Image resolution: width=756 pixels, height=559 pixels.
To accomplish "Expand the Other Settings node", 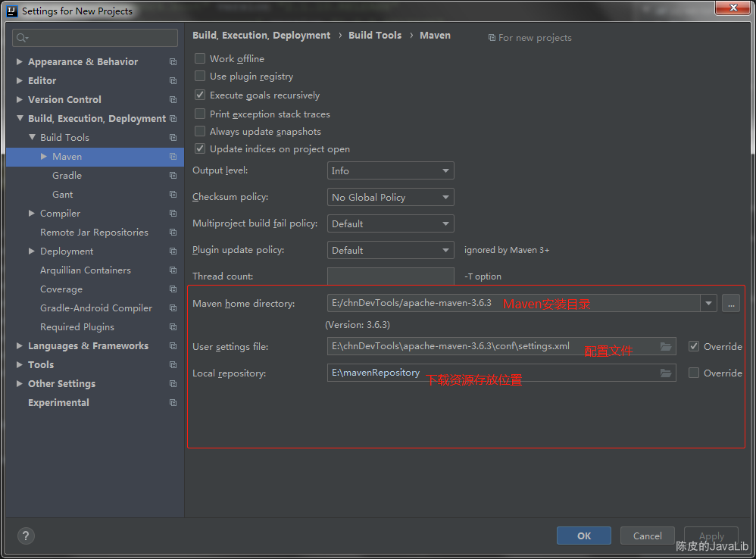I will [19, 383].
